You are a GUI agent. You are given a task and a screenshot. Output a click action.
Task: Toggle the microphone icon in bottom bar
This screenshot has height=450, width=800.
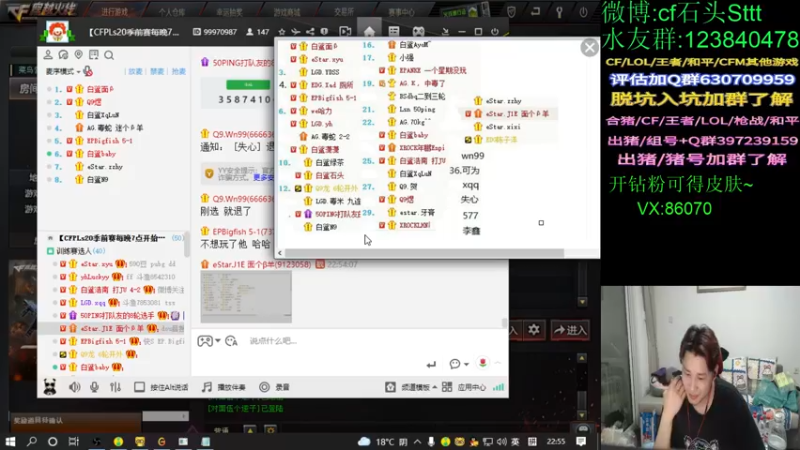[94, 387]
